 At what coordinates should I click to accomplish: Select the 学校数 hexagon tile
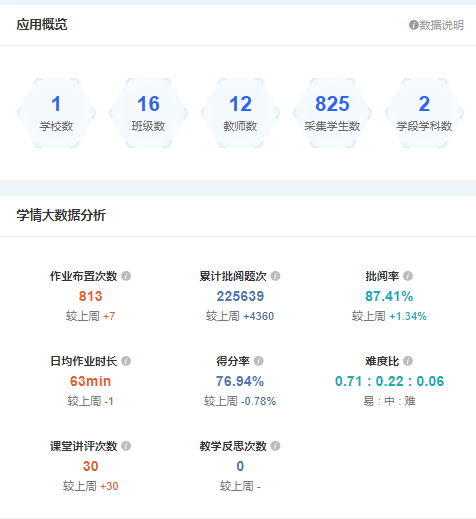pos(56,113)
